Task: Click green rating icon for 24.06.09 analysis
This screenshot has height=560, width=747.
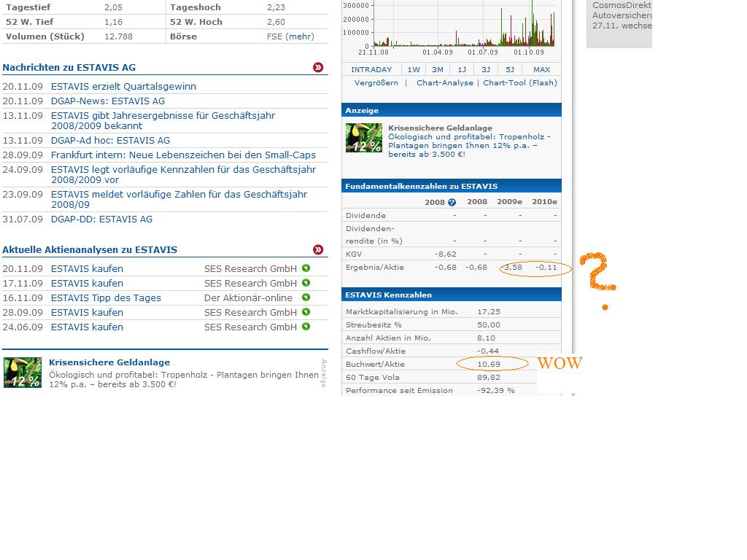Action: 306,327
